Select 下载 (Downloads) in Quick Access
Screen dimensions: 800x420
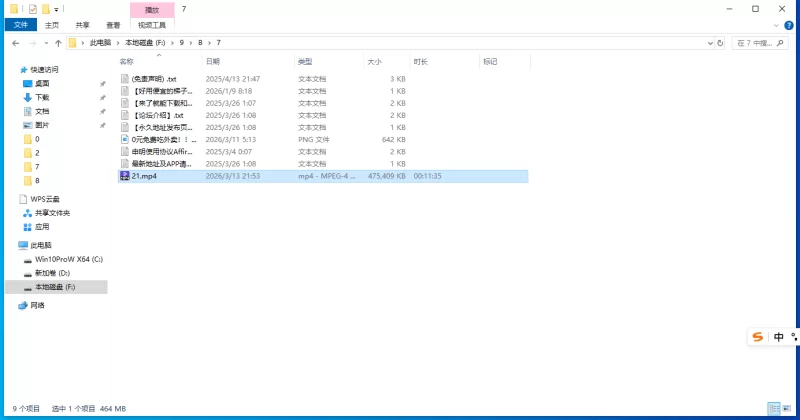[x=42, y=98]
